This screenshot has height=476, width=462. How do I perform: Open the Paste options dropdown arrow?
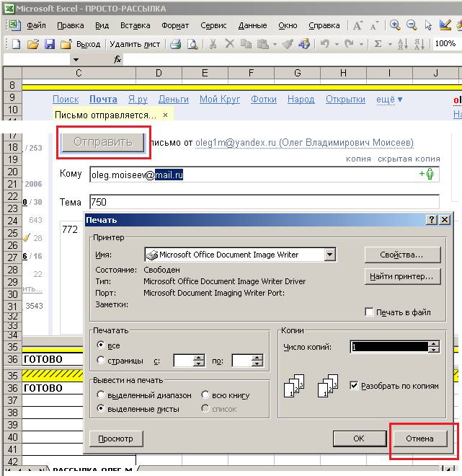click(x=275, y=44)
